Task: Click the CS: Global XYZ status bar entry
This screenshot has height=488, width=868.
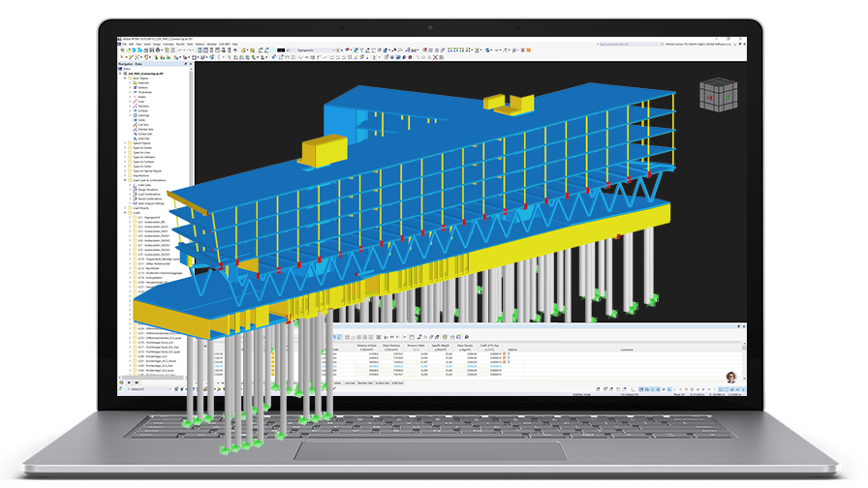Action: 630,394
